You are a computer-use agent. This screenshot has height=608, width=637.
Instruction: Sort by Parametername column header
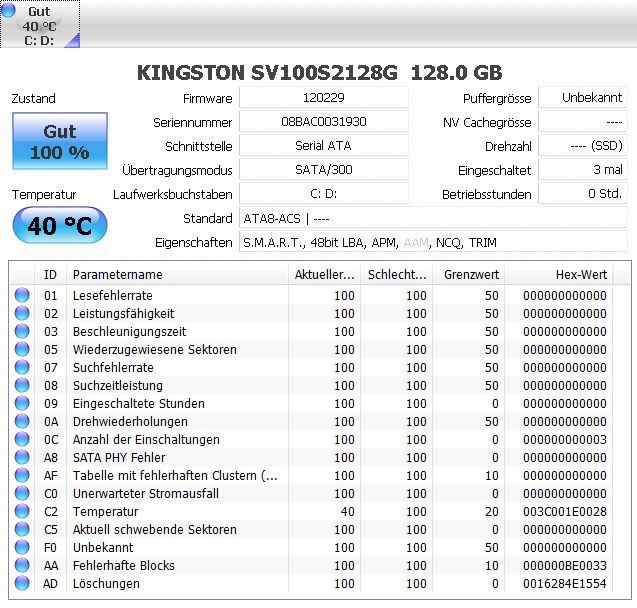(x=177, y=275)
